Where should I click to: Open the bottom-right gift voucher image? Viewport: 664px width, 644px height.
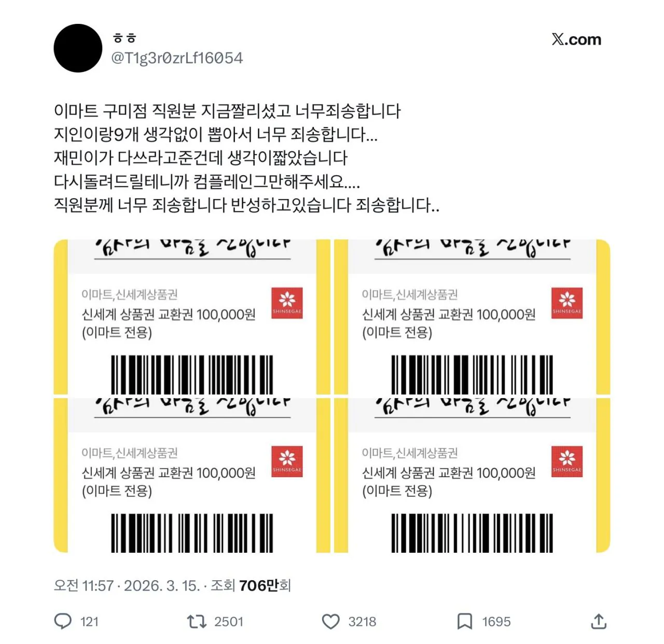pyautogui.click(x=472, y=475)
